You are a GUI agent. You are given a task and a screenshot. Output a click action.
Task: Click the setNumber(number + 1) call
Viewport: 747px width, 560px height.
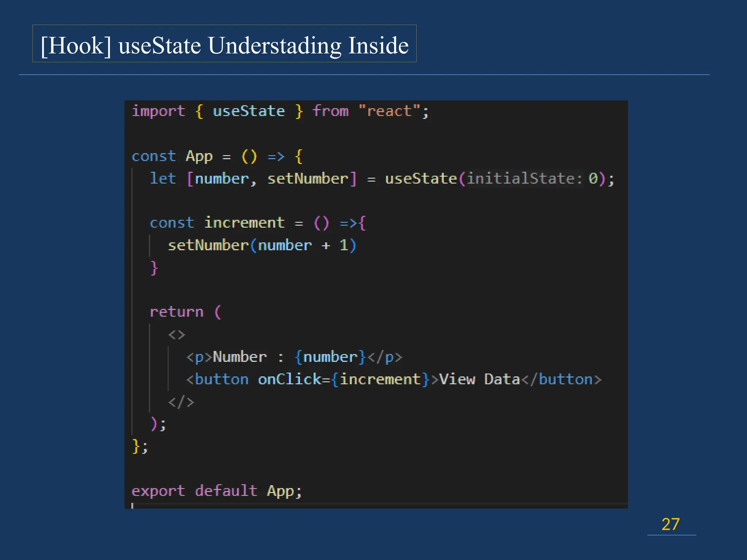[x=262, y=245]
